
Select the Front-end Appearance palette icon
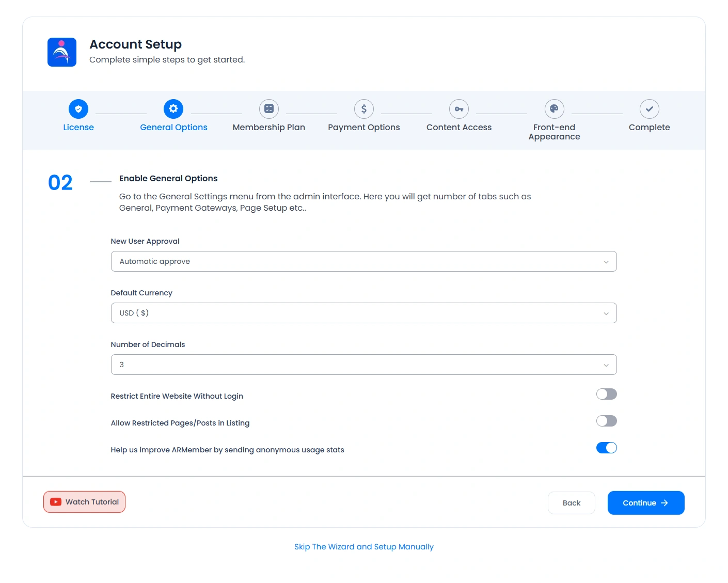(554, 109)
